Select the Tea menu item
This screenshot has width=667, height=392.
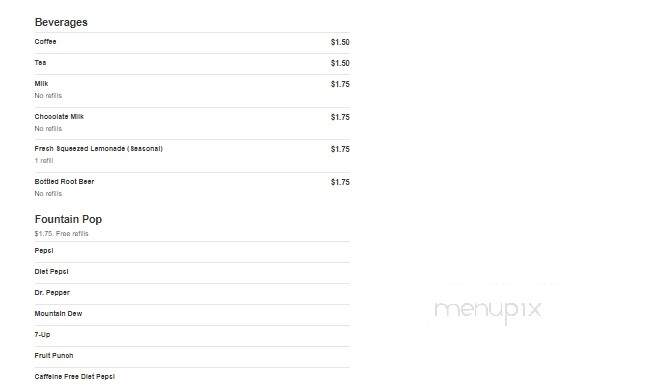point(40,62)
